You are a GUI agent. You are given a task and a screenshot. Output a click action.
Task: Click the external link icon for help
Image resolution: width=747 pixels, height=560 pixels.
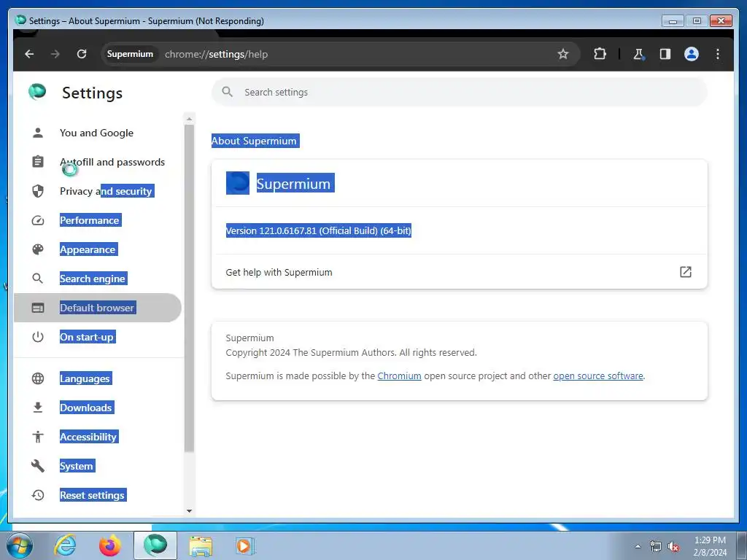point(685,272)
